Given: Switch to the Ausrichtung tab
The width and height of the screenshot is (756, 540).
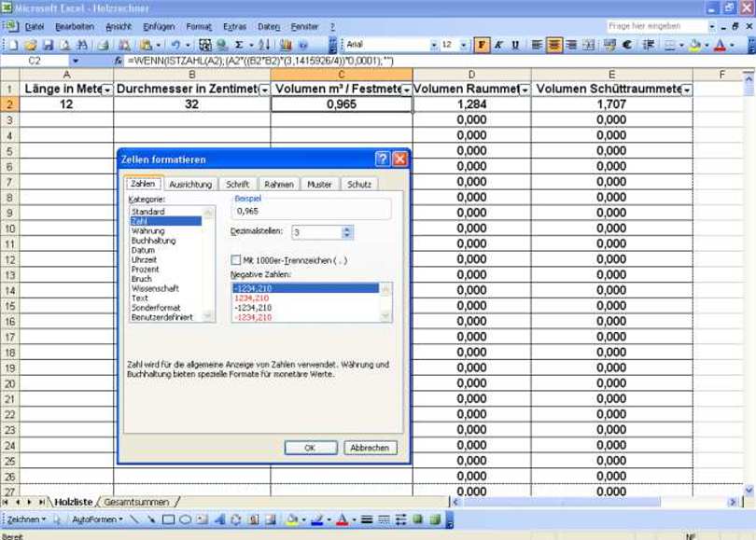Looking at the screenshot, I should pos(190,185).
